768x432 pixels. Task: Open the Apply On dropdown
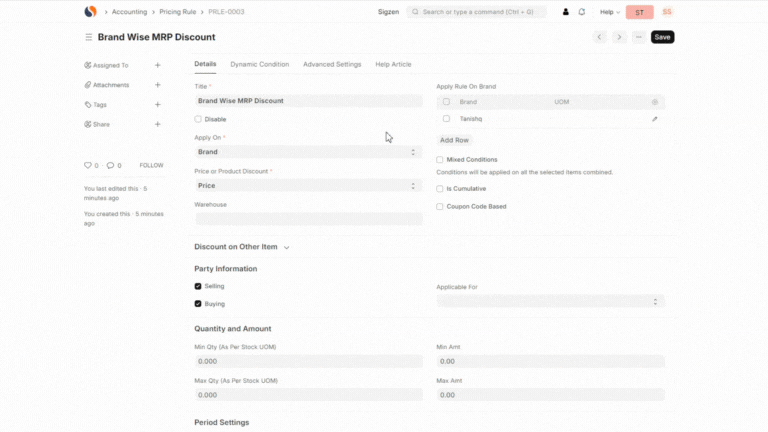[x=308, y=152]
